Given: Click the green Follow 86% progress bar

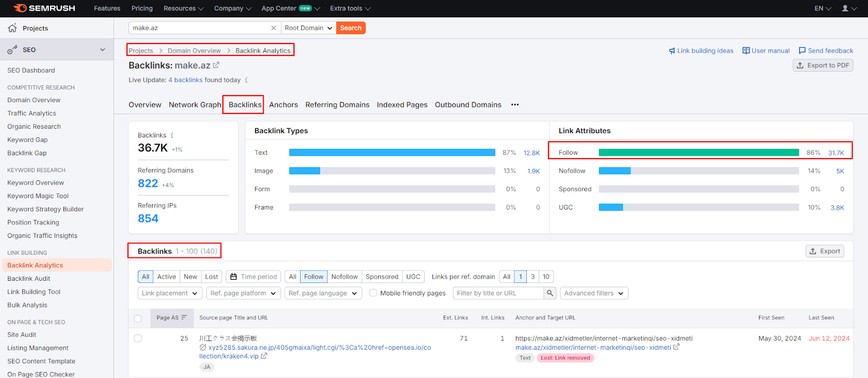Looking at the screenshot, I should point(699,153).
